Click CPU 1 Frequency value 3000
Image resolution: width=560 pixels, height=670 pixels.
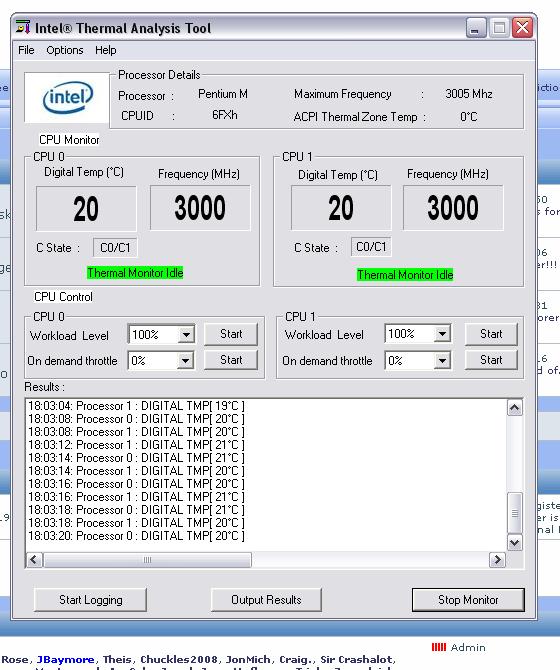pyautogui.click(x=453, y=208)
